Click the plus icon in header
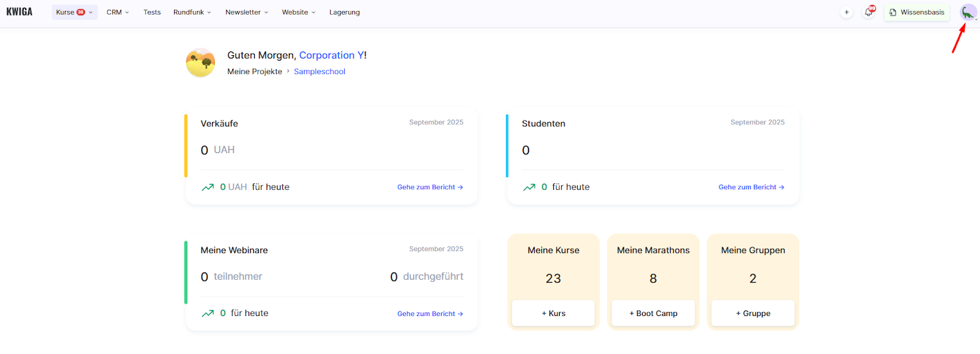 tap(846, 12)
